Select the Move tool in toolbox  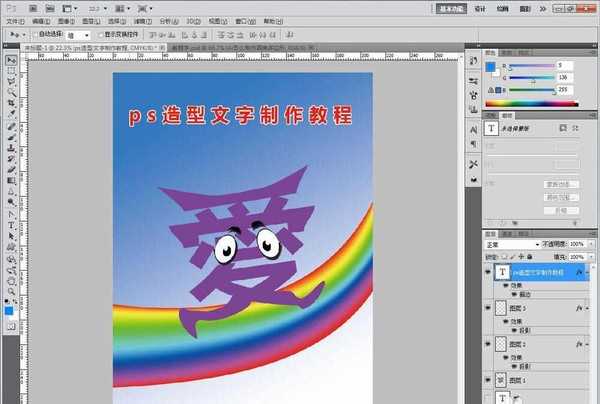(11, 60)
